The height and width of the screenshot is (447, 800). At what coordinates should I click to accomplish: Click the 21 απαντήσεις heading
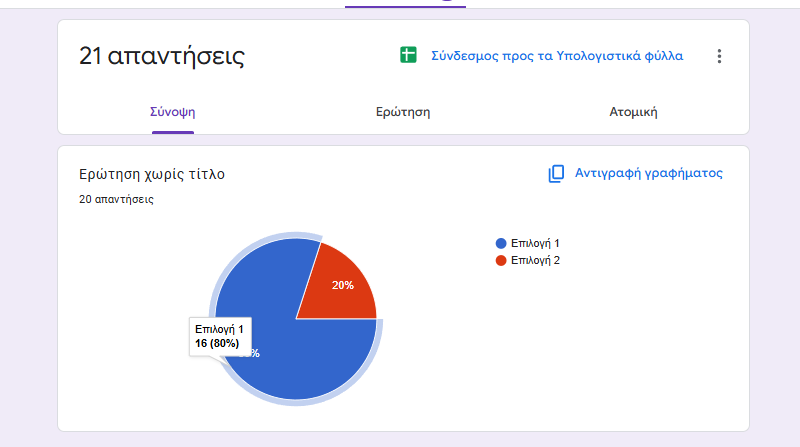(161, 57)
